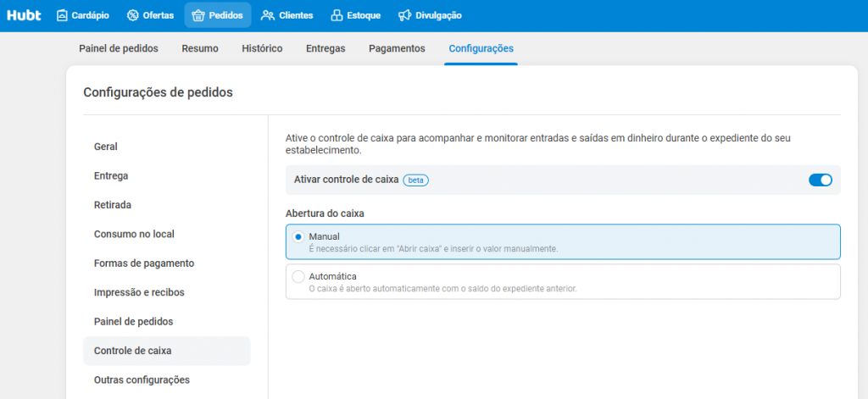Image resolution: width=868 pixels, height=399 pixels.
Task: Open Geral settings in the sidebar
Action: (106, 147)
